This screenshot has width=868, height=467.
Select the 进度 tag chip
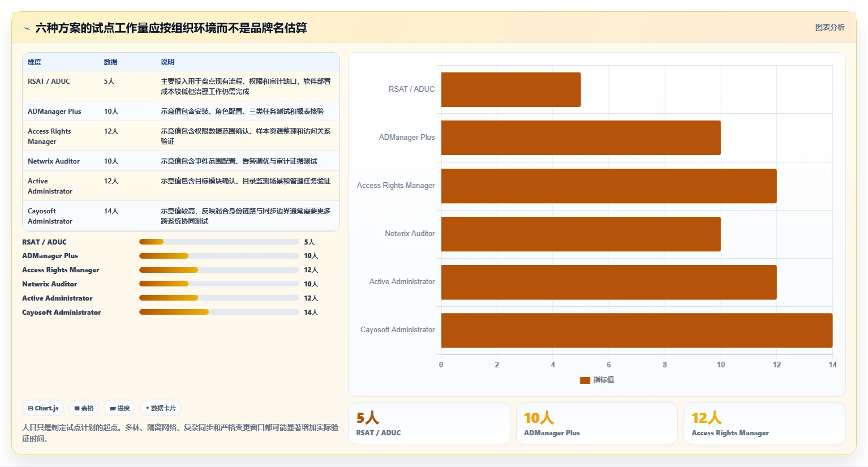119,408
